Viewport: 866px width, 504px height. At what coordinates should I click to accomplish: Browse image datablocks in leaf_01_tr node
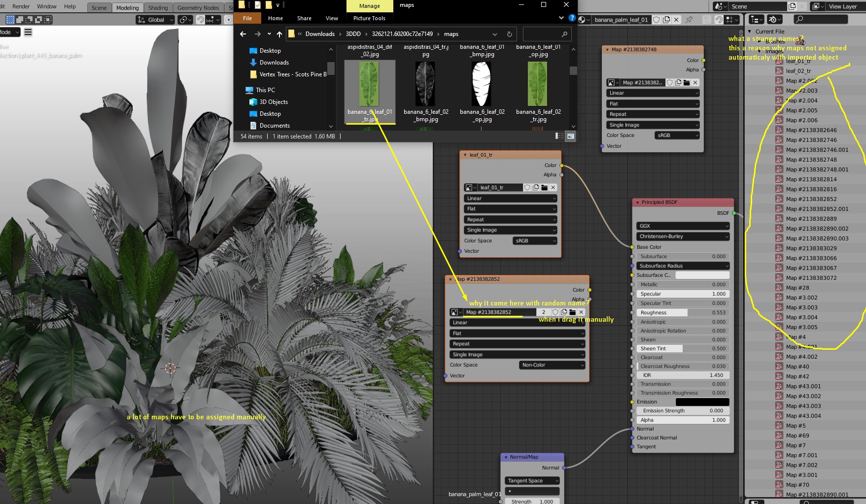tap(471, 188)
